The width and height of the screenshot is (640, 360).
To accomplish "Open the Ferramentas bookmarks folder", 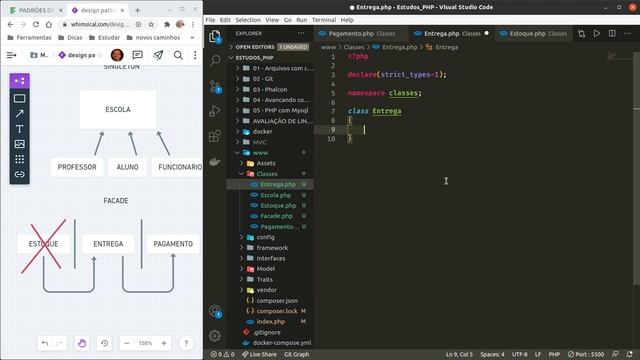I will [29, 38].
